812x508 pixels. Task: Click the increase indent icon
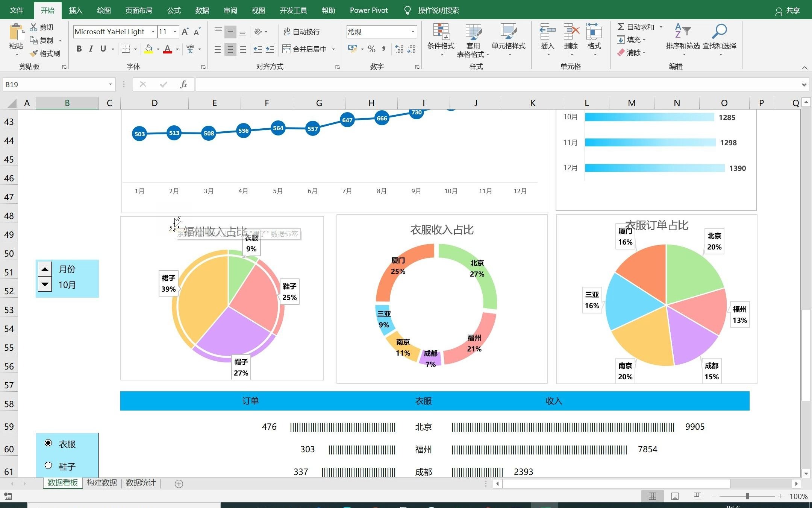(x=270, y=49)
